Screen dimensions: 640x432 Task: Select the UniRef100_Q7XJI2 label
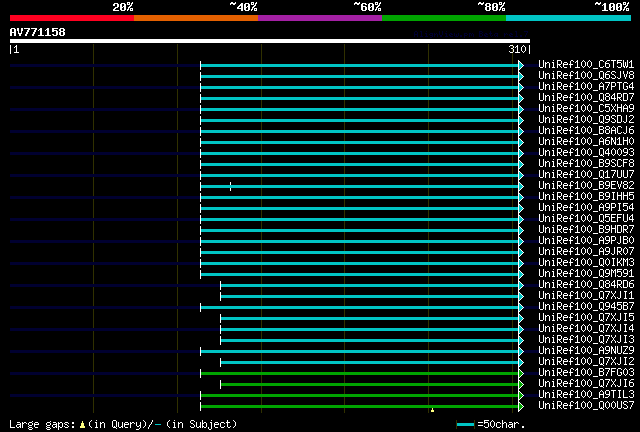coord(586,362)
